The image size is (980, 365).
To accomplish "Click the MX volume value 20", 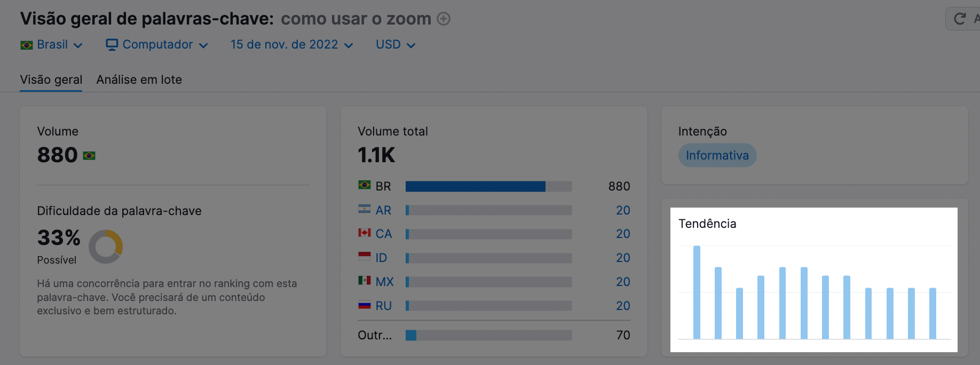I will pos(623,282).
